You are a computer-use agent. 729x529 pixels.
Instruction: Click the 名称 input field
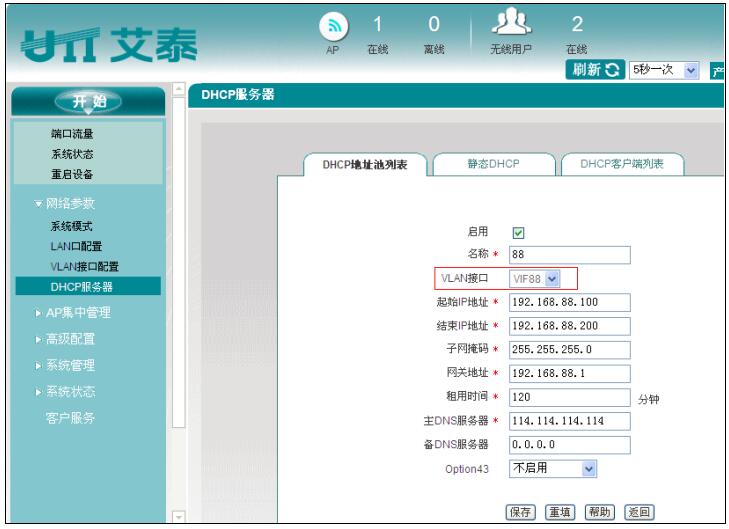click(570, 255)
